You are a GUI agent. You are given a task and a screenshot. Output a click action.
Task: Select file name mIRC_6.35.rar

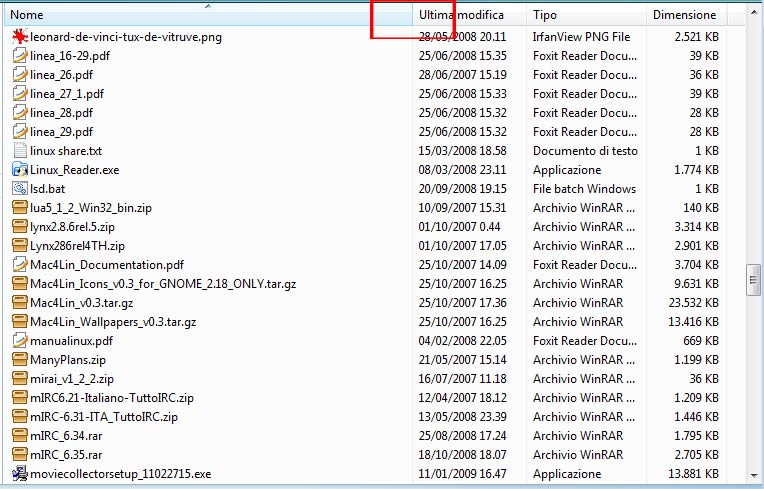click(x=66, y=455)
